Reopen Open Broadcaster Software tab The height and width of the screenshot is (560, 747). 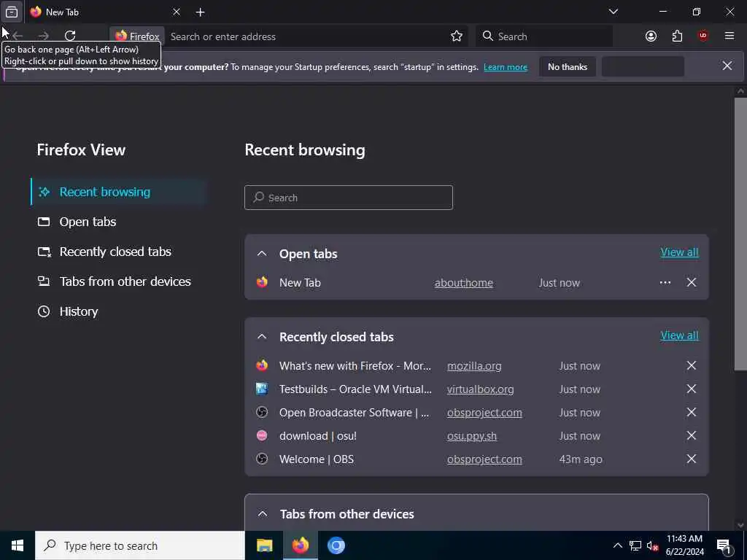(x=354, y=413)
